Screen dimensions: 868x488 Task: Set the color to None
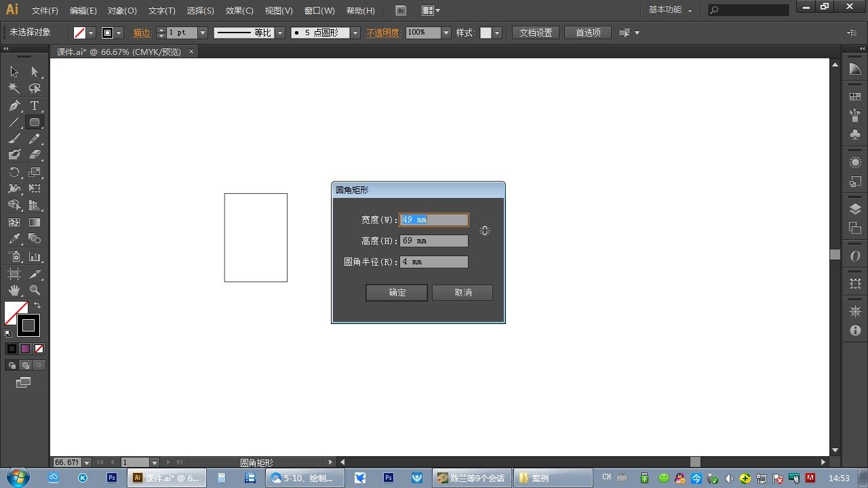pyautogui.click(x=39, y=348)
